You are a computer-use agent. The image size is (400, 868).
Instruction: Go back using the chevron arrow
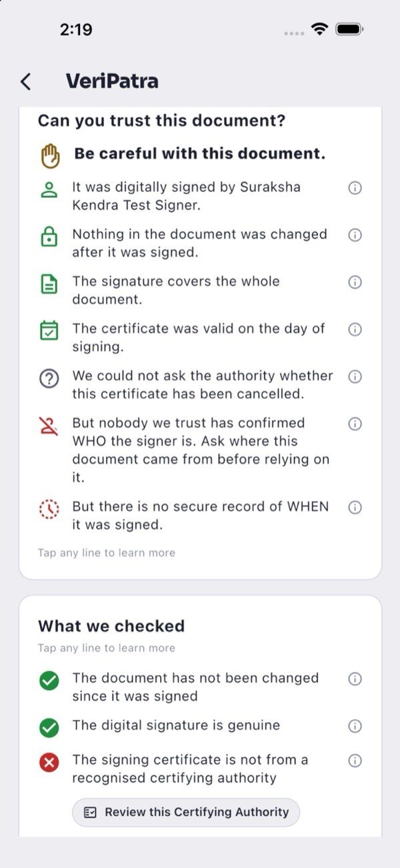click(25, 81)
